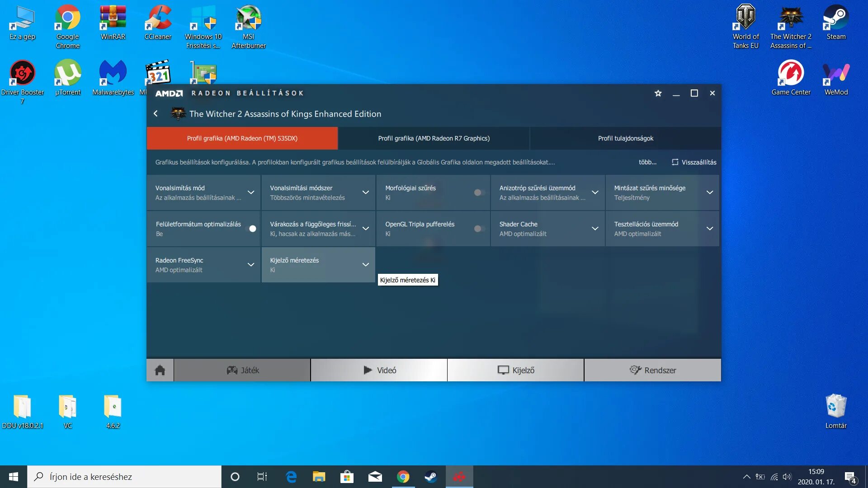Open the Tesztellációs üzemmód dropdown
868x488 pixels.
[x=709, y=229]
